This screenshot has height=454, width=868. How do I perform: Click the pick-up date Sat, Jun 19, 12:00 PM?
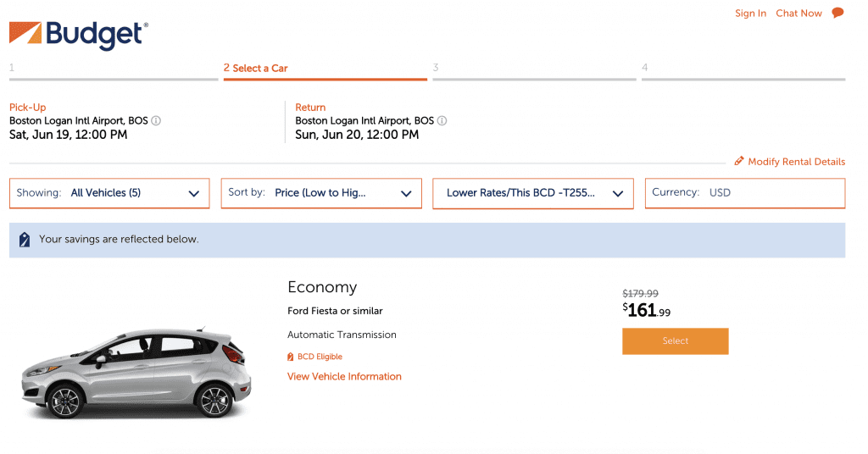[x=69, y=135]
